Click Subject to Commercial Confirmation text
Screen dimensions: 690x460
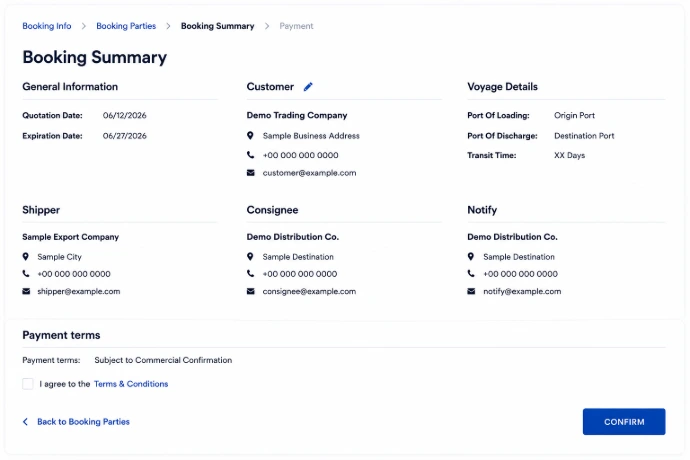click(163, 360)
